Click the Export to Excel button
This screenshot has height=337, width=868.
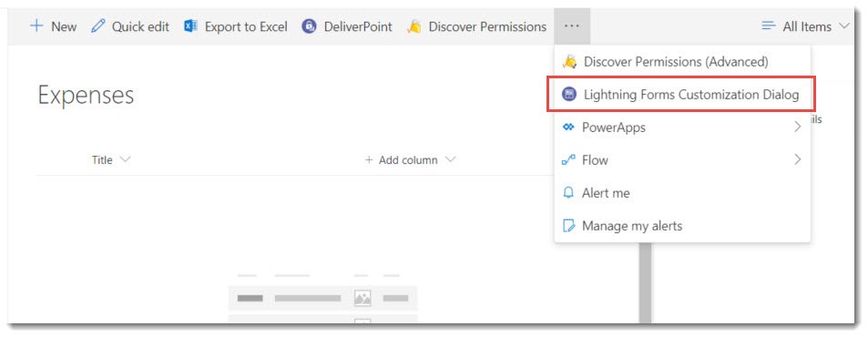[x=236, y=26]
